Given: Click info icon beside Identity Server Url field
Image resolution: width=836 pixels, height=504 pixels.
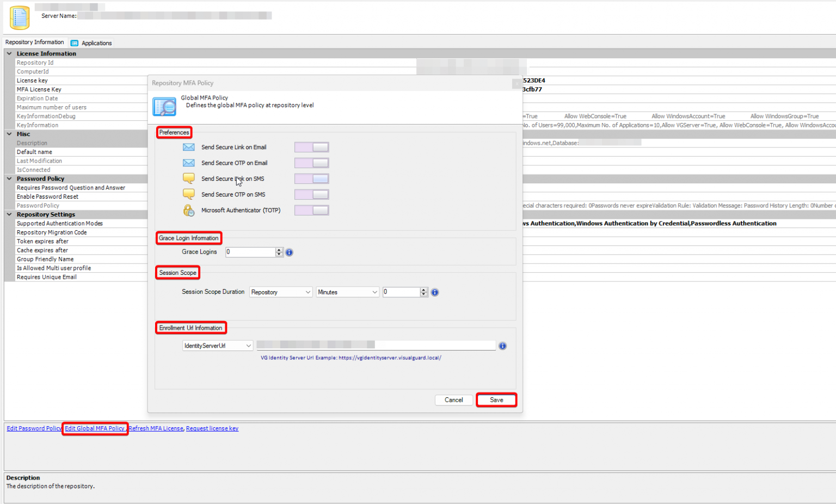Looking at the screenshot, I should [x=502, y=346].
